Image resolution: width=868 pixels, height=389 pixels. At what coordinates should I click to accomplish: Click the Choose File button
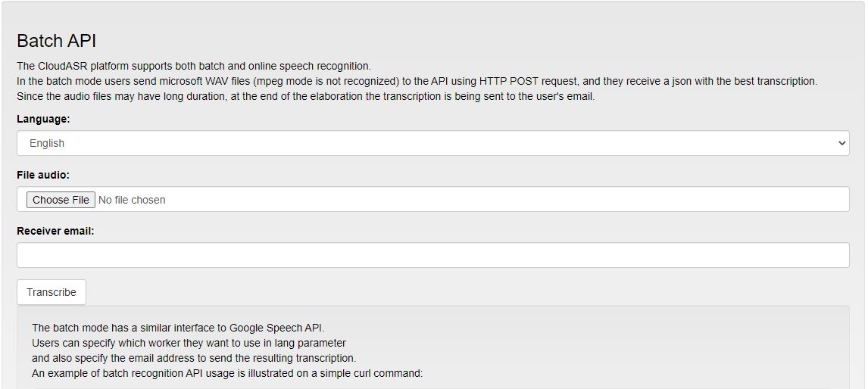tap(61, 200)
